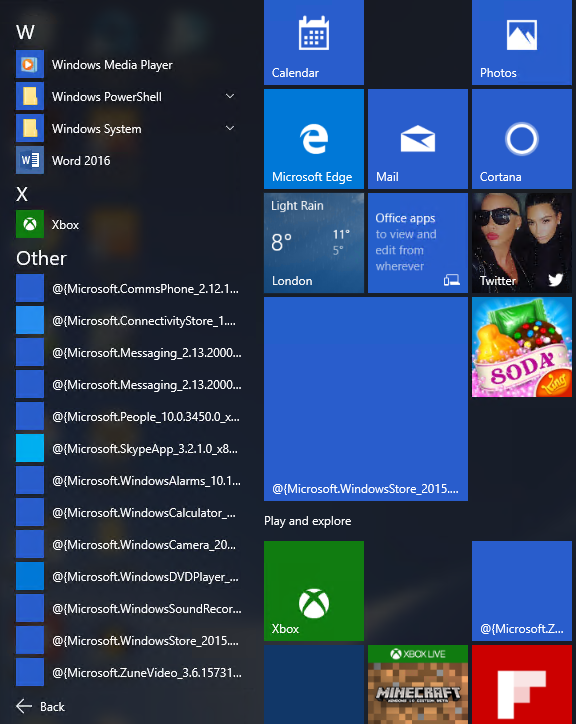Click the Other group header
The width and height of the screenshot is (576, 724).
tap(42, 259)
